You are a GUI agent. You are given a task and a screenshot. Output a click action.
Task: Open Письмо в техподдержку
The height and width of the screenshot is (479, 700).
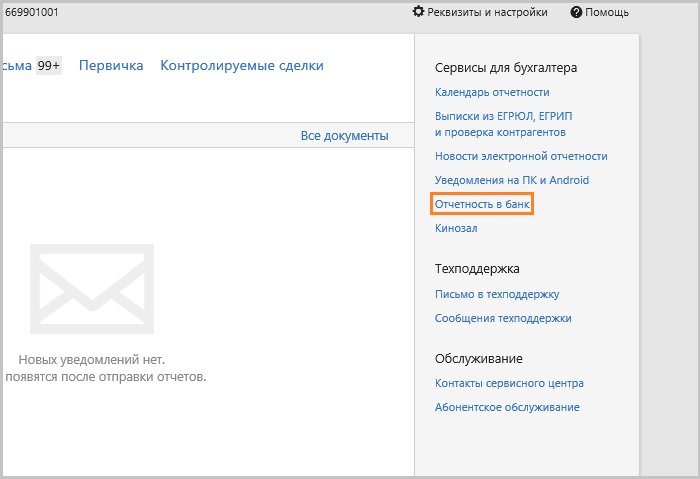click(x=497, y=294)
